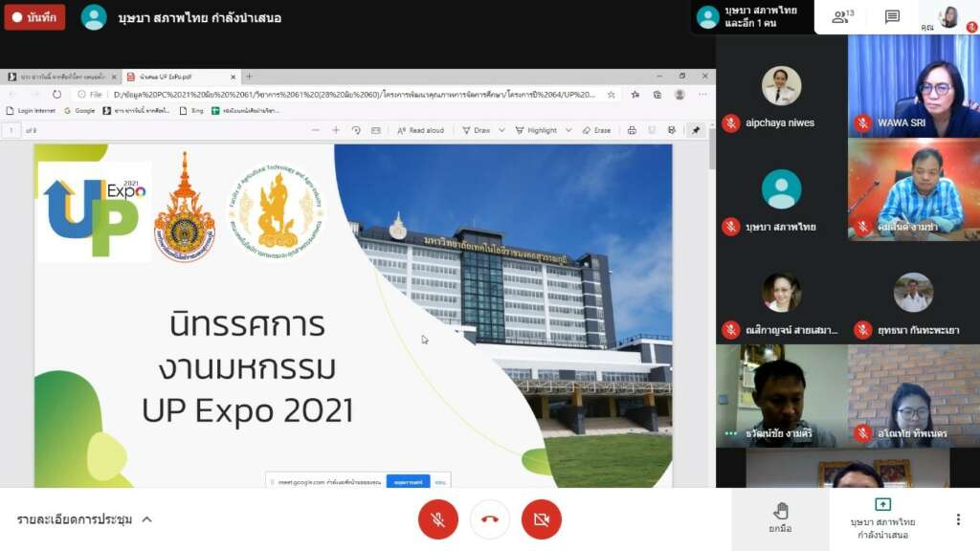
Task: Show participants list icon
Action: [842, 17]
